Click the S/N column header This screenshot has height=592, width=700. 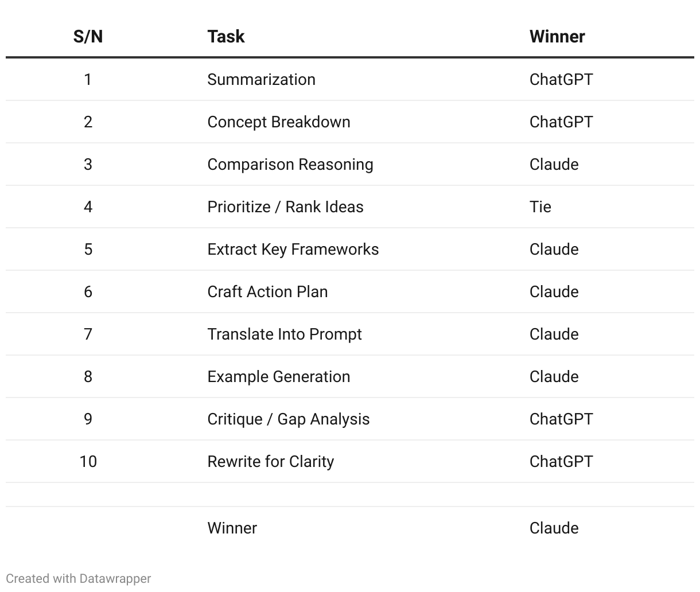coord(88,37)
